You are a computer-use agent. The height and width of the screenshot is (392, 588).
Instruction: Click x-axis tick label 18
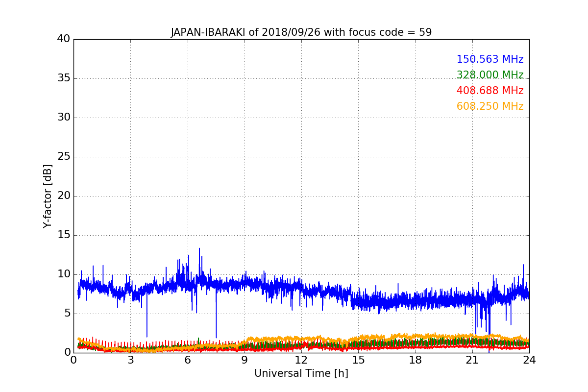[x=416, y=360]
